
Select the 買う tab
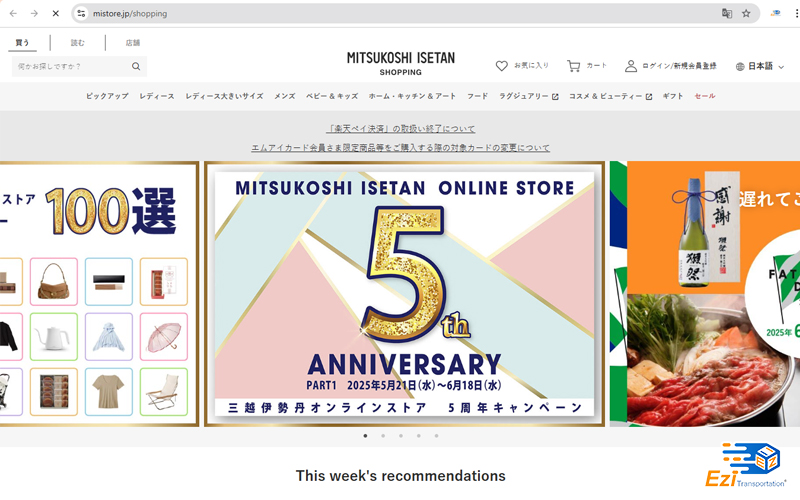[x=22, y=43]
